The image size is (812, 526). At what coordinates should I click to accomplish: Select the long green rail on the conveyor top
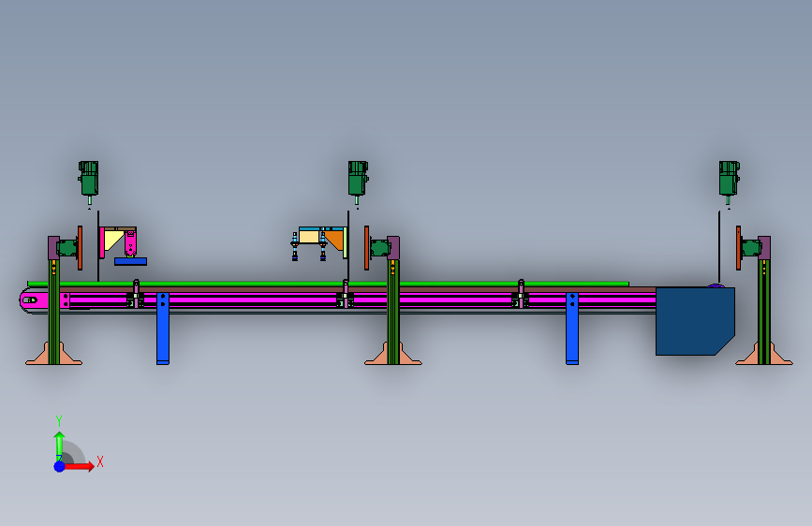(329, 284)
